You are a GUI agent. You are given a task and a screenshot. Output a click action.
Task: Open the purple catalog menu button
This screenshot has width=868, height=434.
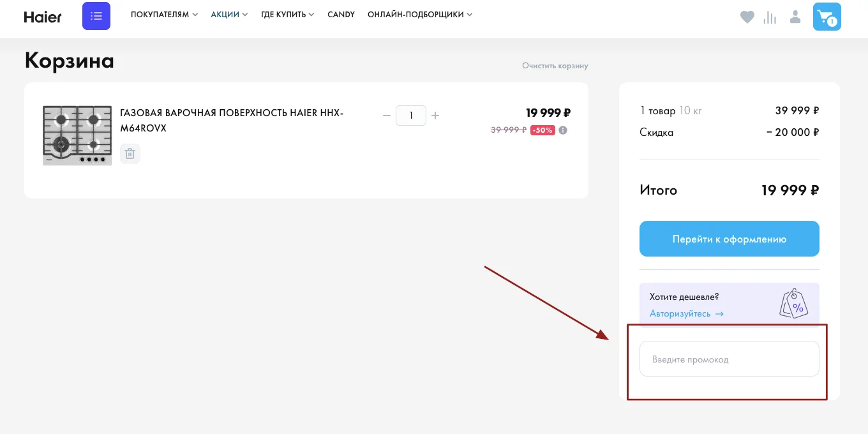pyautogui.click(x=96, y=16)
